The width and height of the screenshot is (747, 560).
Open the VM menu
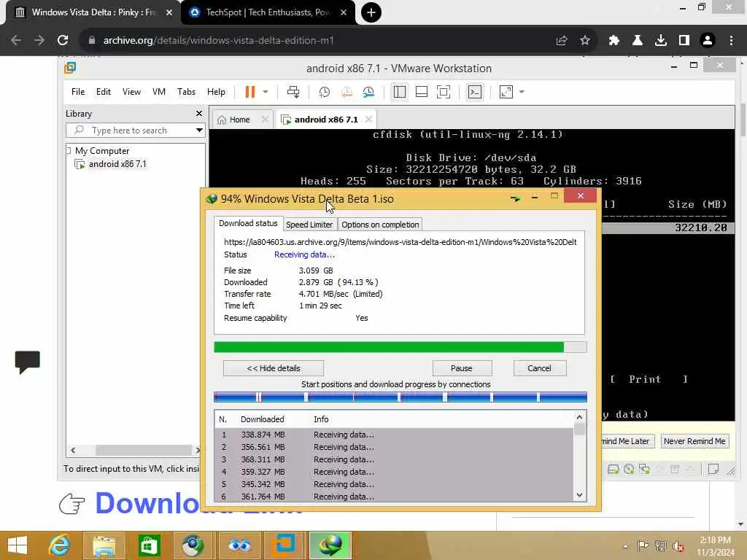pos(159,92)
